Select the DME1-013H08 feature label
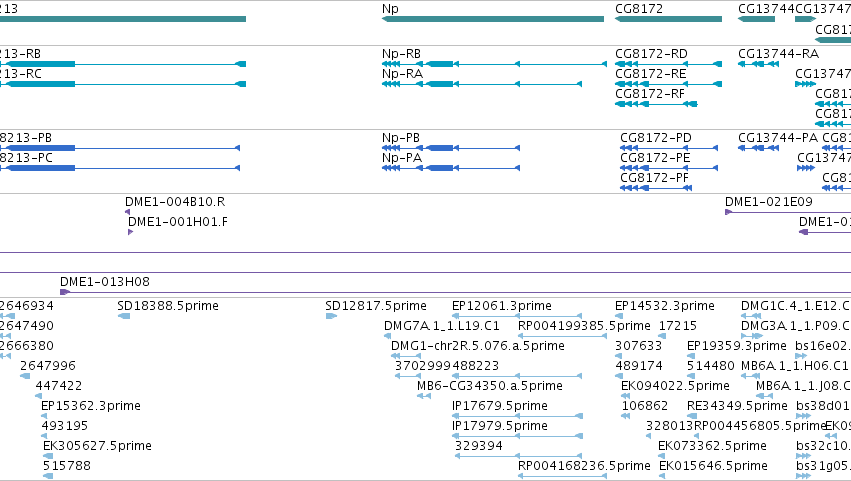Screen dimensions: 851x481 click(x=105, y=282)
